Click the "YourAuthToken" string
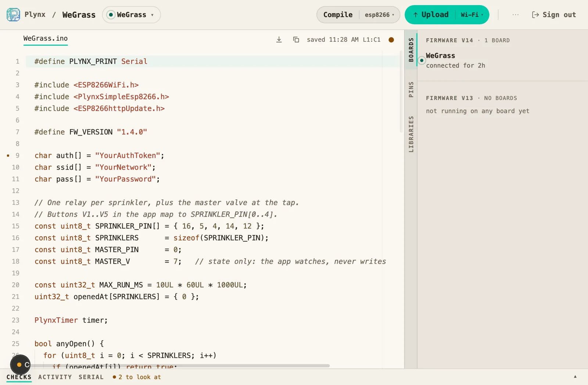This screenshot has width=588, height=385. click(128, 156)
